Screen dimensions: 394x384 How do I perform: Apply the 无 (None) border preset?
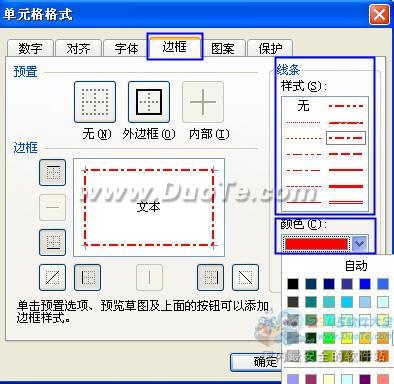point(95,102)
